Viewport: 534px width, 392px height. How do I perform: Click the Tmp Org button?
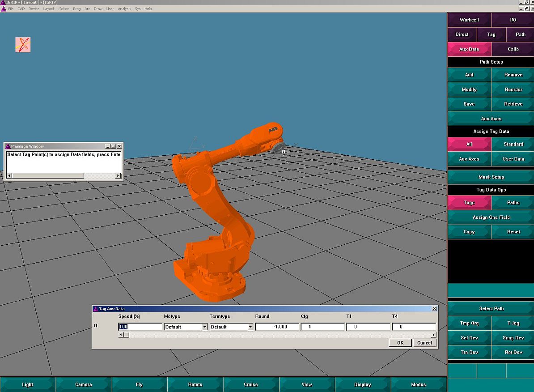(x=469, y=323)
